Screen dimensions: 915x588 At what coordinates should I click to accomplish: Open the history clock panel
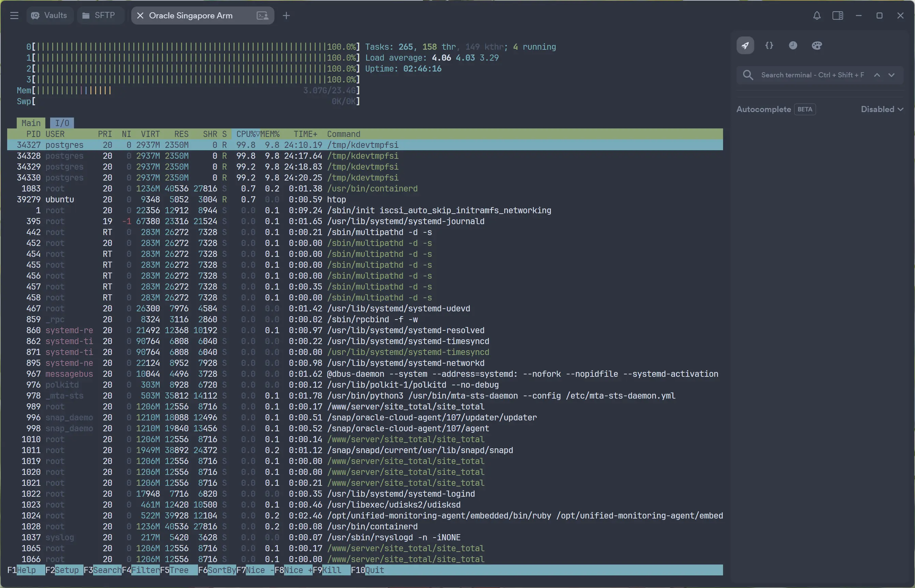click(x=793, y=46)
